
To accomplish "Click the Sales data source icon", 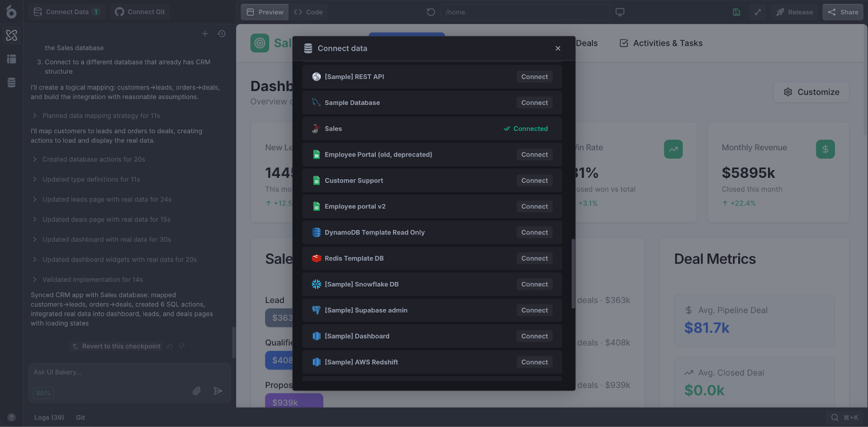I will coord(316,128).
